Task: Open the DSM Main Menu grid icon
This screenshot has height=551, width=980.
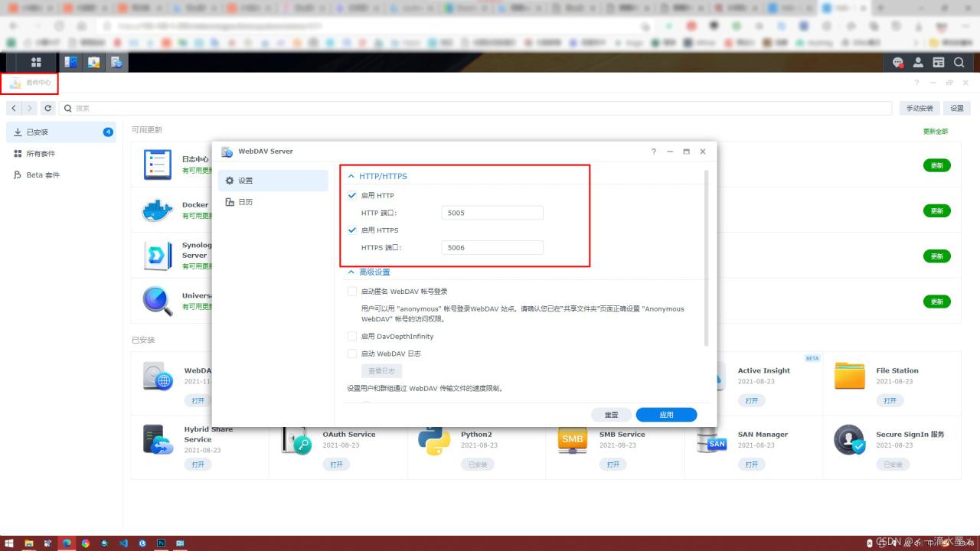Action: 36,62
